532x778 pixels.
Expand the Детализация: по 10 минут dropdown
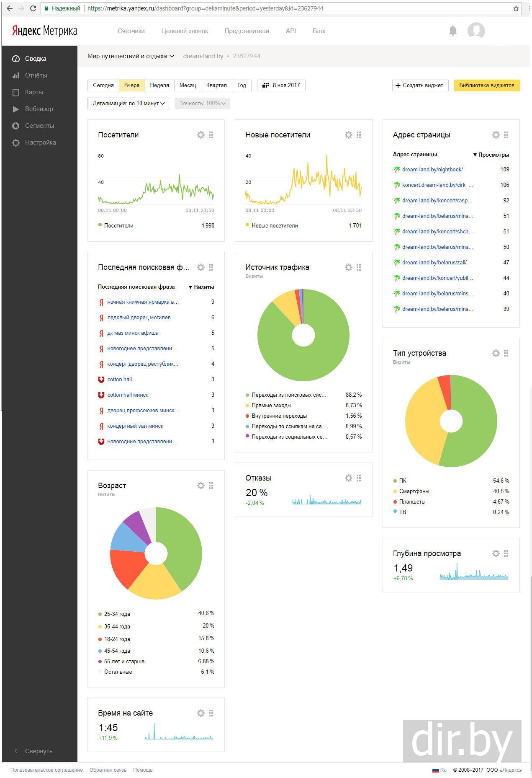pos(128,103)
